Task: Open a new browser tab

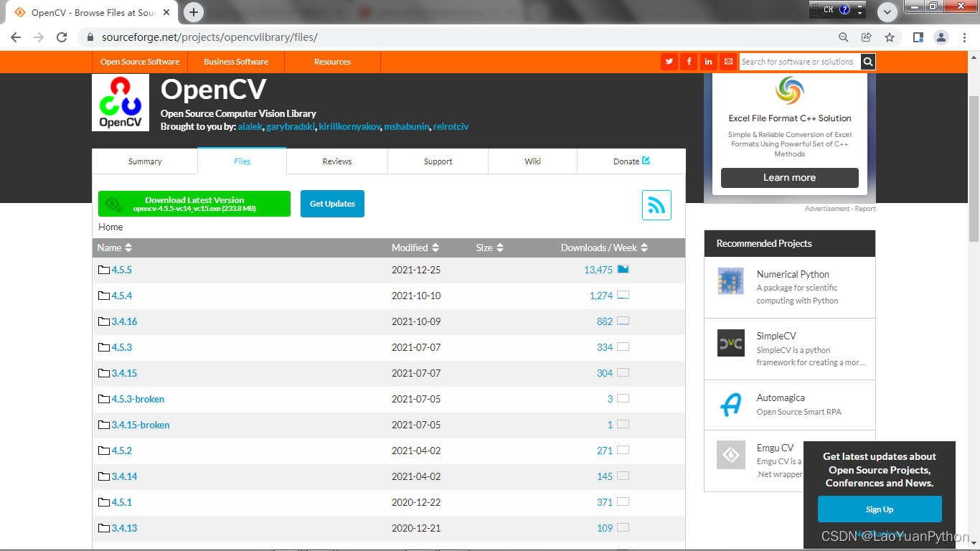Action: [x=194, y=12]
